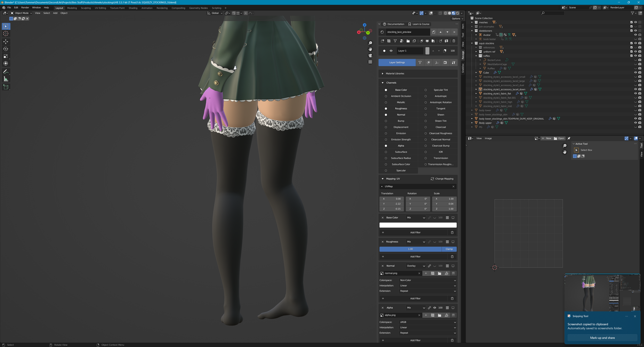Click the Change Mapping button
The image size is (644, 347).
click(442, 179)
